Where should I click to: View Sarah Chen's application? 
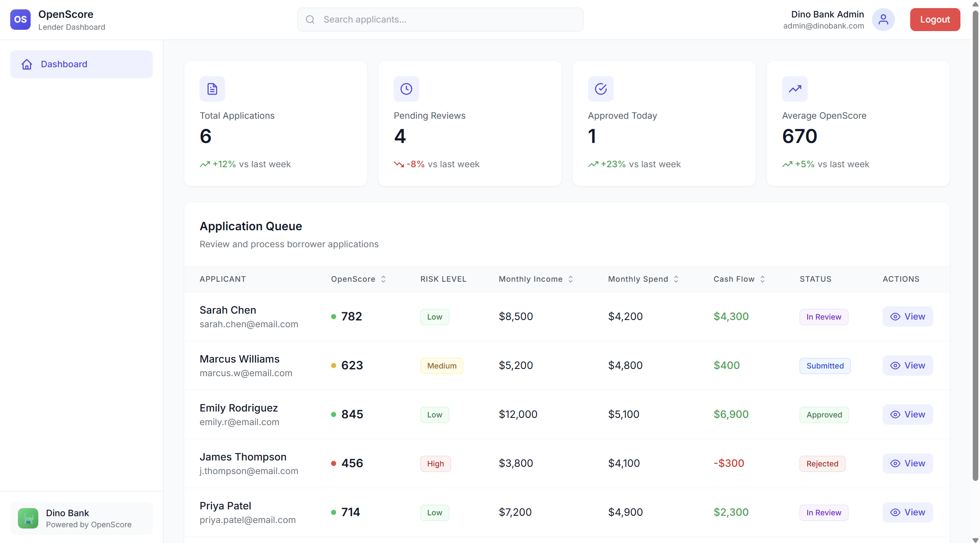click(907, 317)
